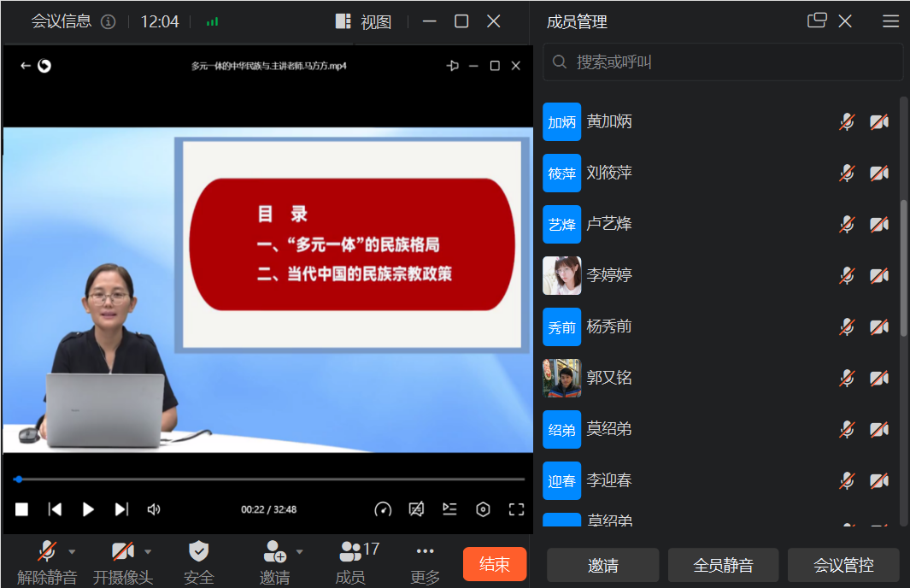910x588 pixels.
Task: Skip to the next video track
Action: pyautogui.click(x=121, y=509)
